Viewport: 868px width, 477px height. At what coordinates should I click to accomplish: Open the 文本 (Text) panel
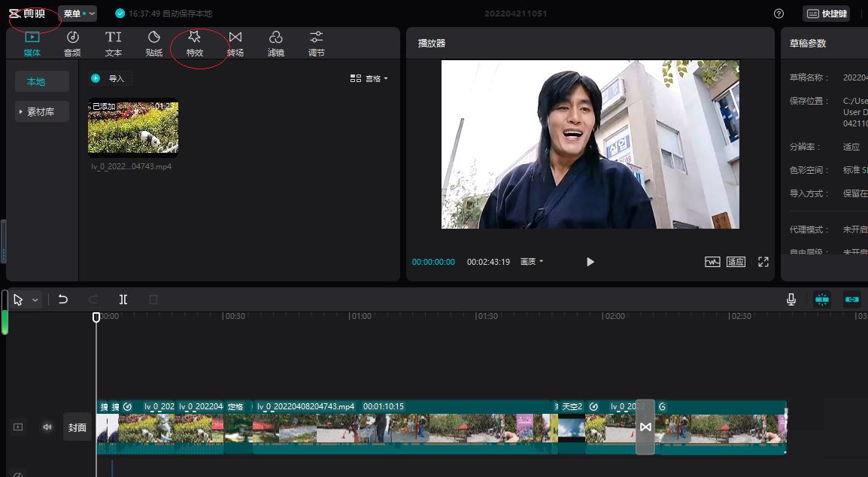114,41
